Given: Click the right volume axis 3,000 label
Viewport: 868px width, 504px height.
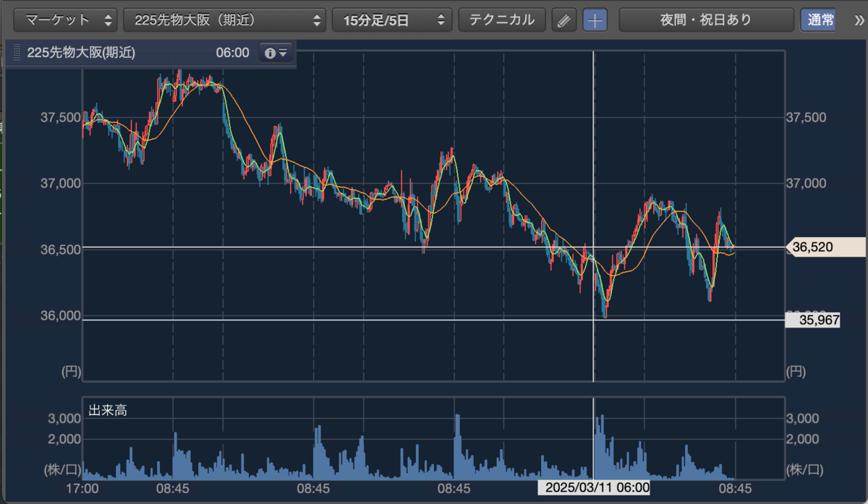Looking at the screenshot, I should 802,419.
